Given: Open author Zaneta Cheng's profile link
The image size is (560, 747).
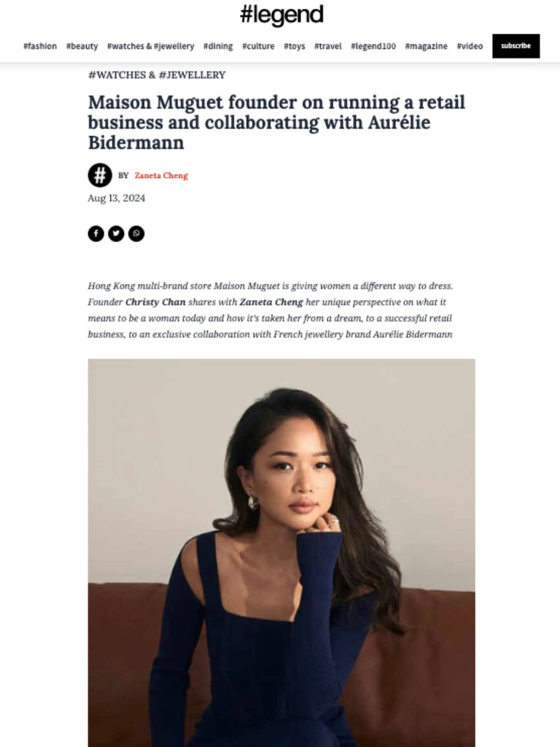Looking at the screenshot, I should [x=161, y=175].
